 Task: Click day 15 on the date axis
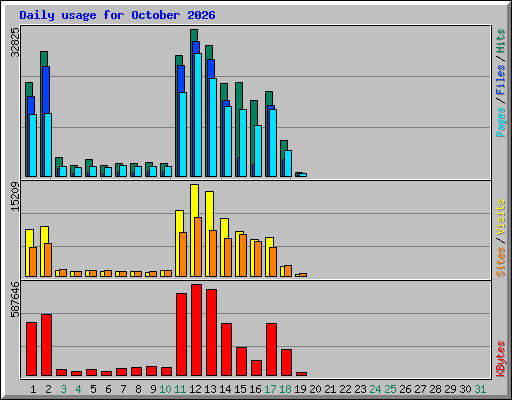(240, 389)
